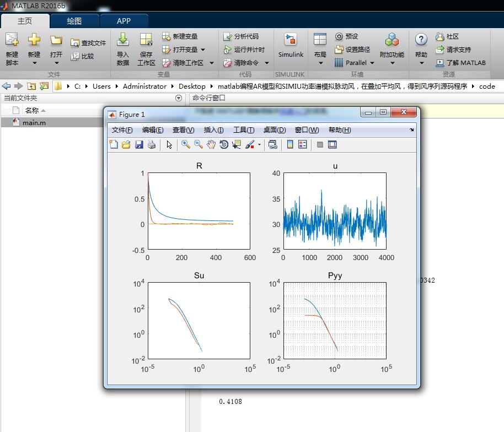Click Hide Plot Tools icon in Figure toolbar
Screen dimensions: 504x432
[x=320, y=144]
